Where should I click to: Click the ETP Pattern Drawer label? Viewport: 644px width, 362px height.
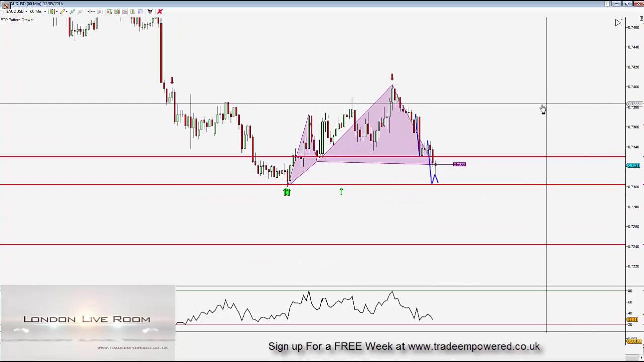coord(17,20)
